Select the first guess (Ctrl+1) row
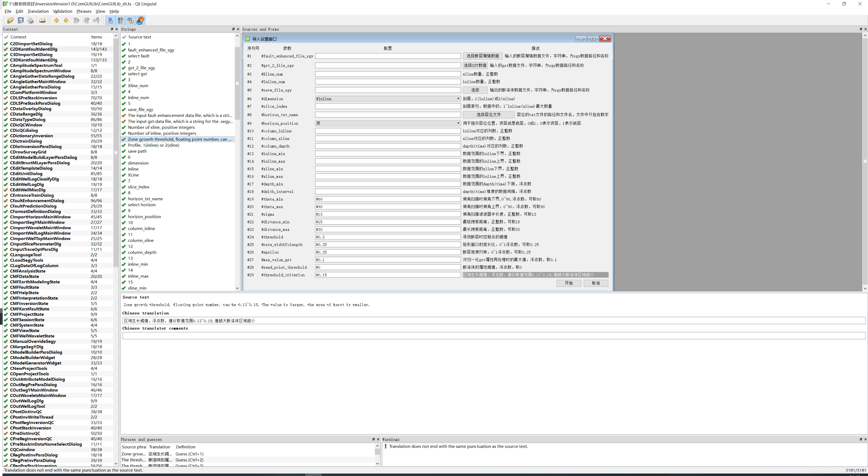This screenshot has height=476, width=868. [x=247, y=454]
